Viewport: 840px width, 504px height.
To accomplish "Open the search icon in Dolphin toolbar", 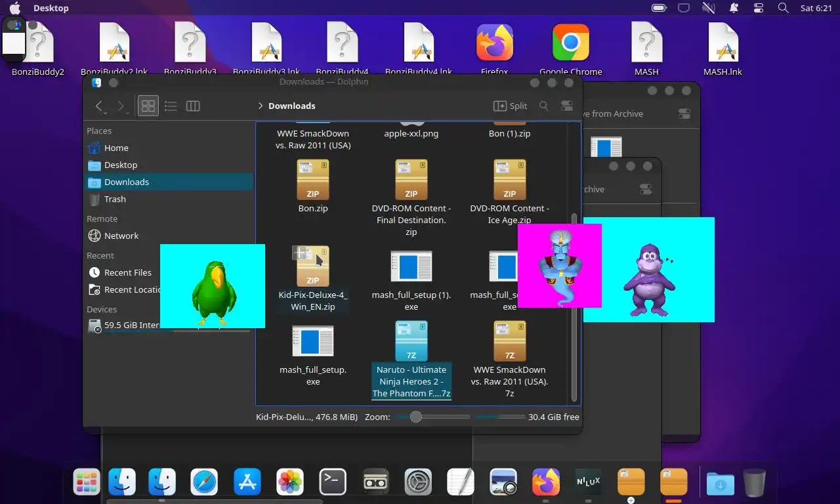I will click(x=543, y=106).
